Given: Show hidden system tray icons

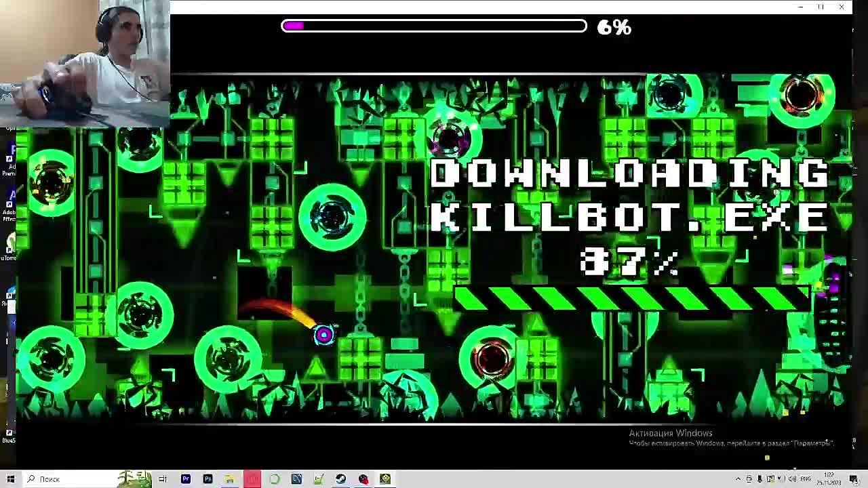Looking at the screenshot, I should pyautogui.click(x=738, y=479).
